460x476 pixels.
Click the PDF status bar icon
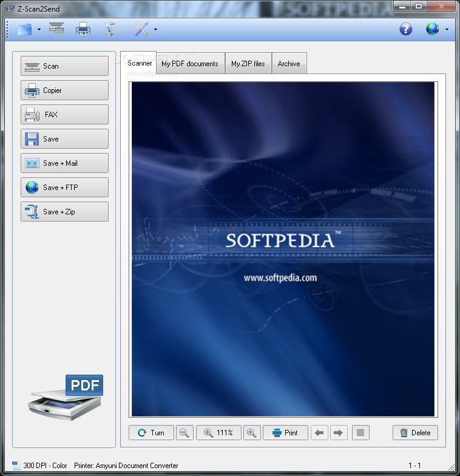pyautogui.click(x=16, y=465)
